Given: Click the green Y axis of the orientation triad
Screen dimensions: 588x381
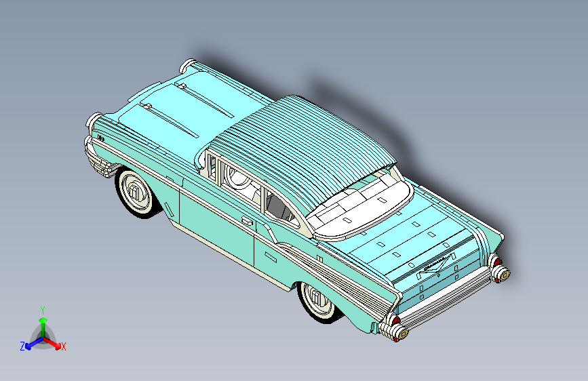Looking at the screenshot, I should [x=43, y=327].
